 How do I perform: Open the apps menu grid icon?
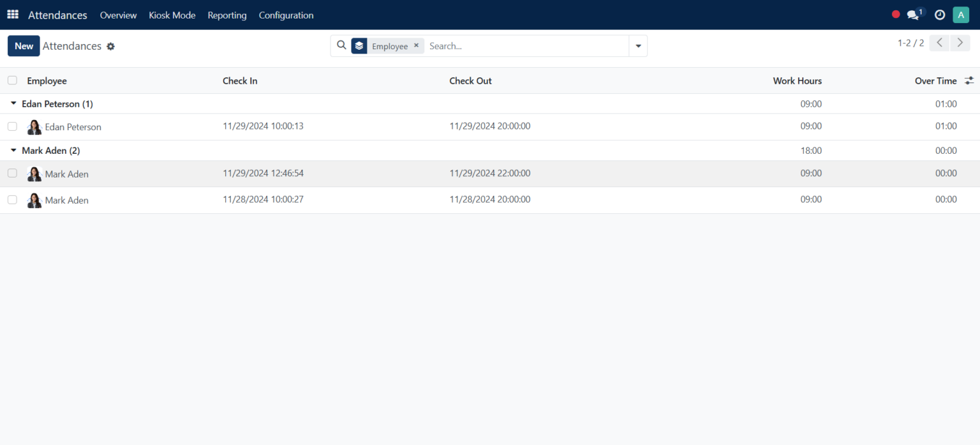click(12, 14)
